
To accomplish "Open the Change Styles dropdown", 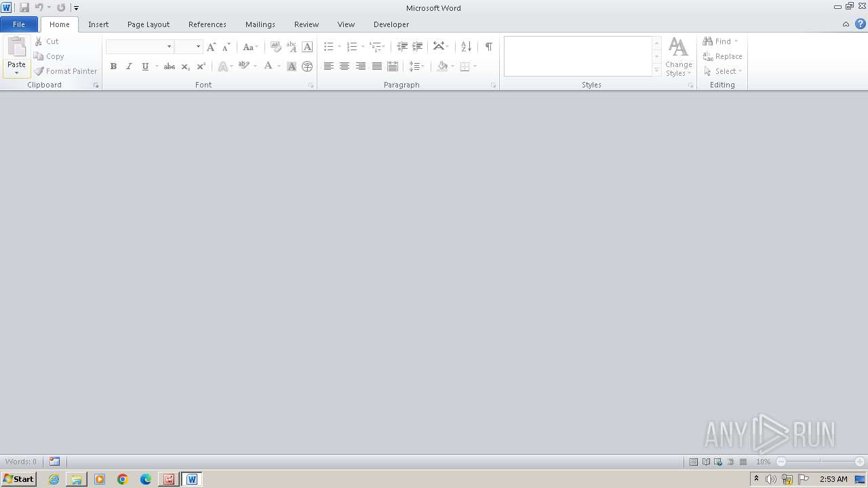I will point(679,56).
